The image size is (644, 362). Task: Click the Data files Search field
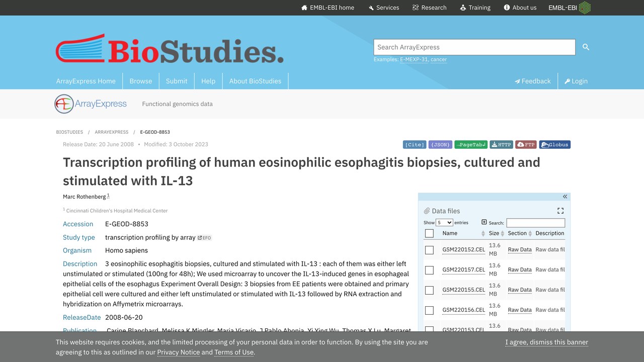[535, 223]
